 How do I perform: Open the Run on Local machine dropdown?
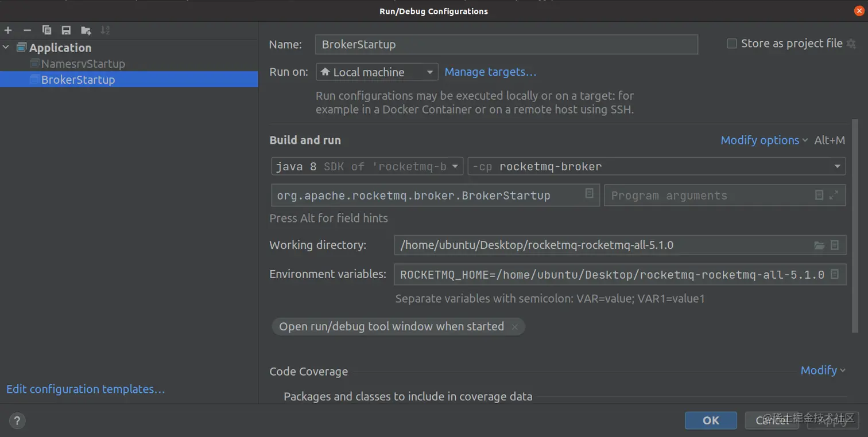tap(377, 72)
